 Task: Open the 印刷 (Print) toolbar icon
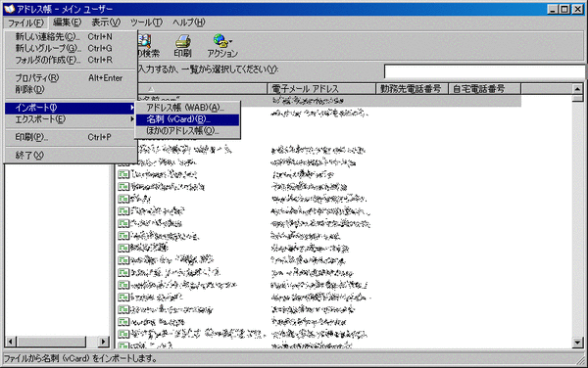[182, 46]
